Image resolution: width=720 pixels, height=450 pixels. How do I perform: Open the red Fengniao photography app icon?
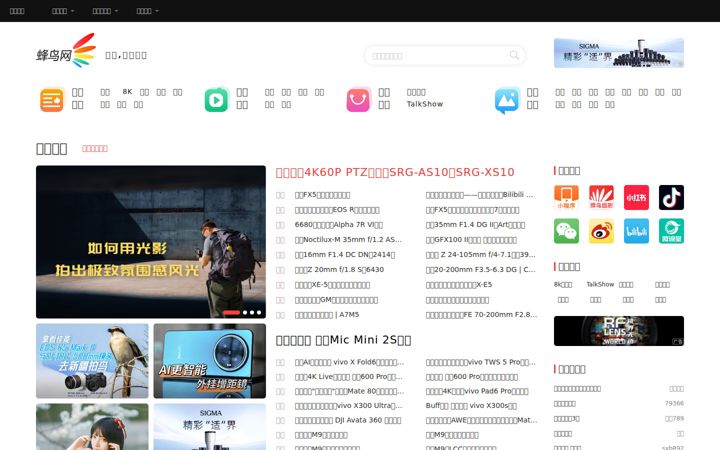click(x=601, y=197)
